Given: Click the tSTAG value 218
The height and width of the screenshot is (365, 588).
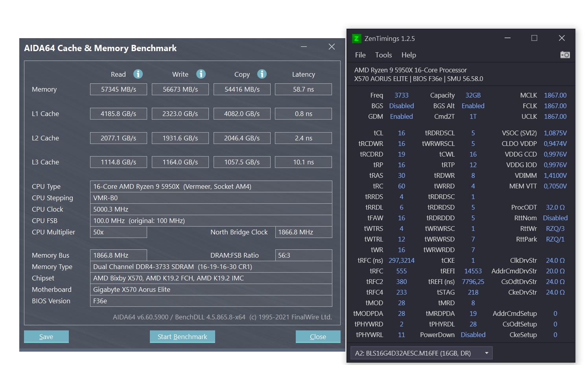Looking at the screenshot, I should point(473,292).
